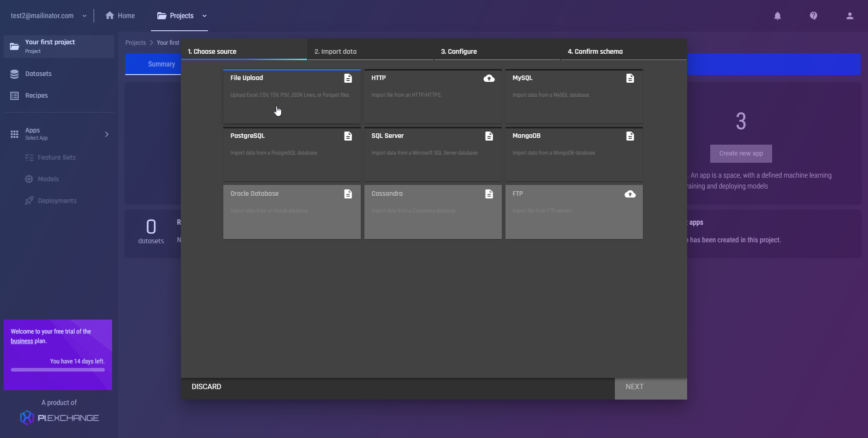This screenshot has width=868, height=438.
Task: Click the Projects folder icon in navbar
Action: pos(162,16)
